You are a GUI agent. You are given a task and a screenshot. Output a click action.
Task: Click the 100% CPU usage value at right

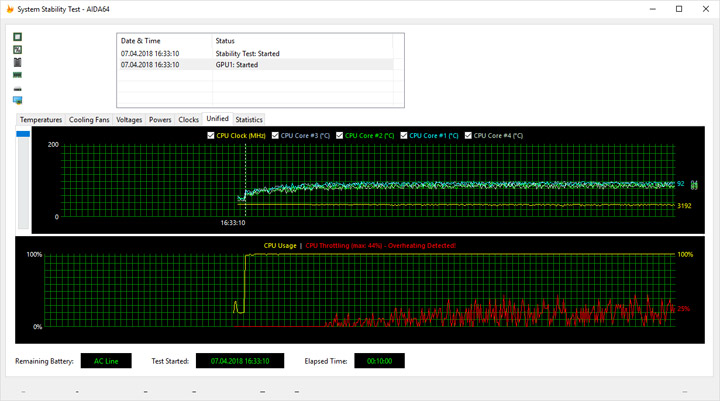[685, 254]
